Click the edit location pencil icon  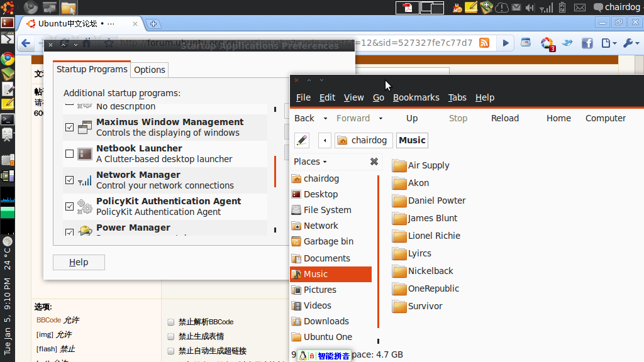[x=302, y=140]
